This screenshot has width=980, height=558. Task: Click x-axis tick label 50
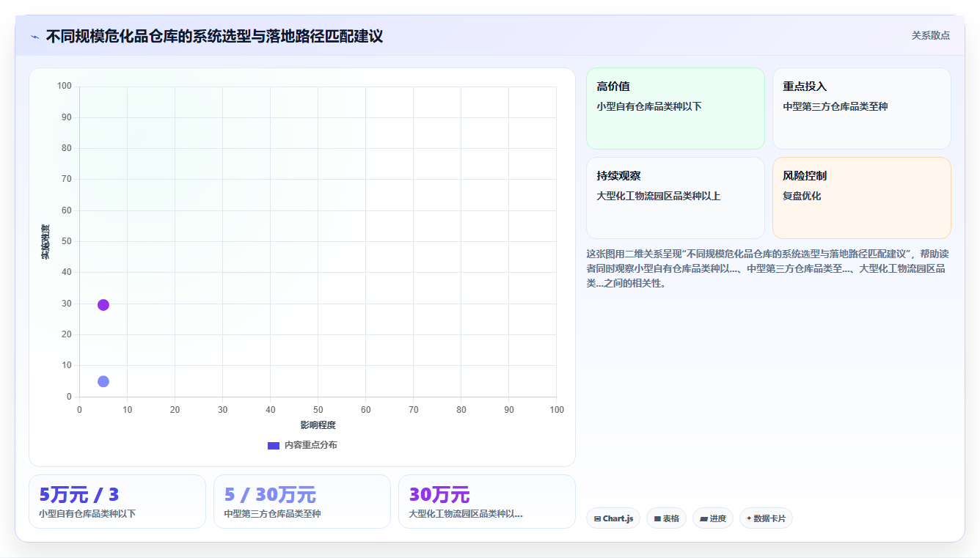click(x=318, y=410)
